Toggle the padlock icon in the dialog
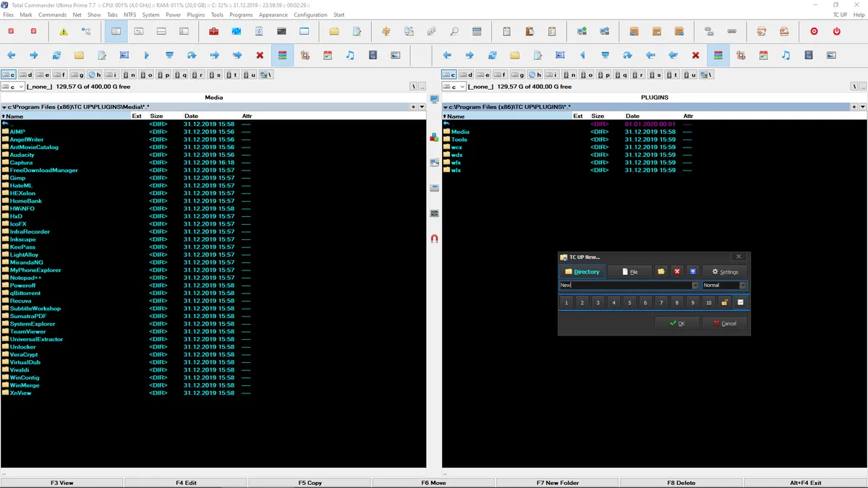Image resolution: width=868 pixels, height=488 pixels. (724, 303)
